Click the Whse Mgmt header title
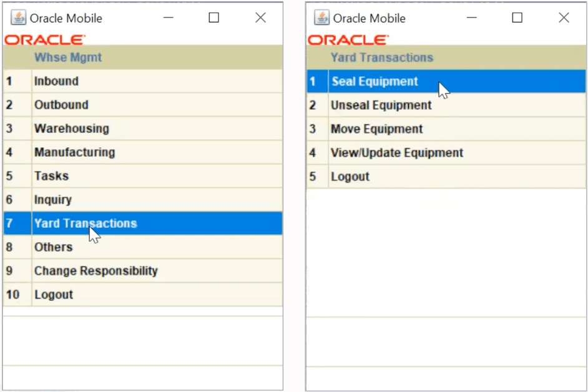 point(68,57)
